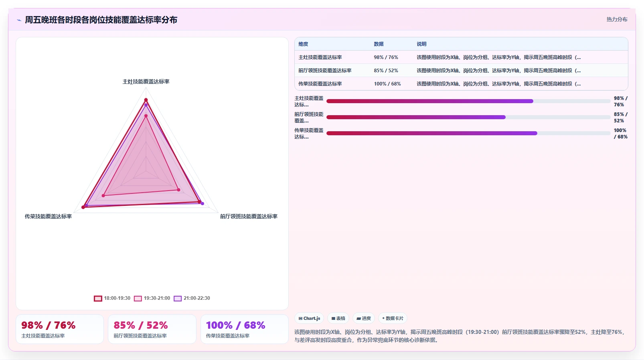Click the 说明 cell in the 前厅领班 row

pos(498,71)
